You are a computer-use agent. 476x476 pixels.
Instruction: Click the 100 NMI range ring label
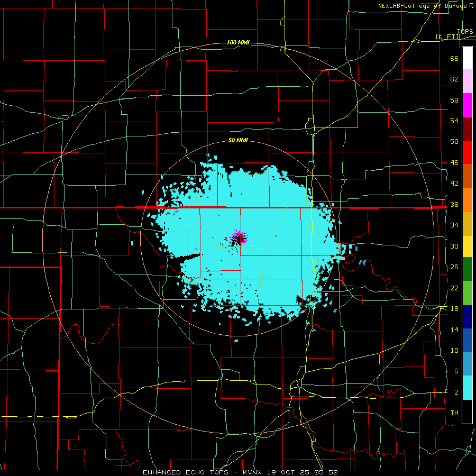[238, 42]
